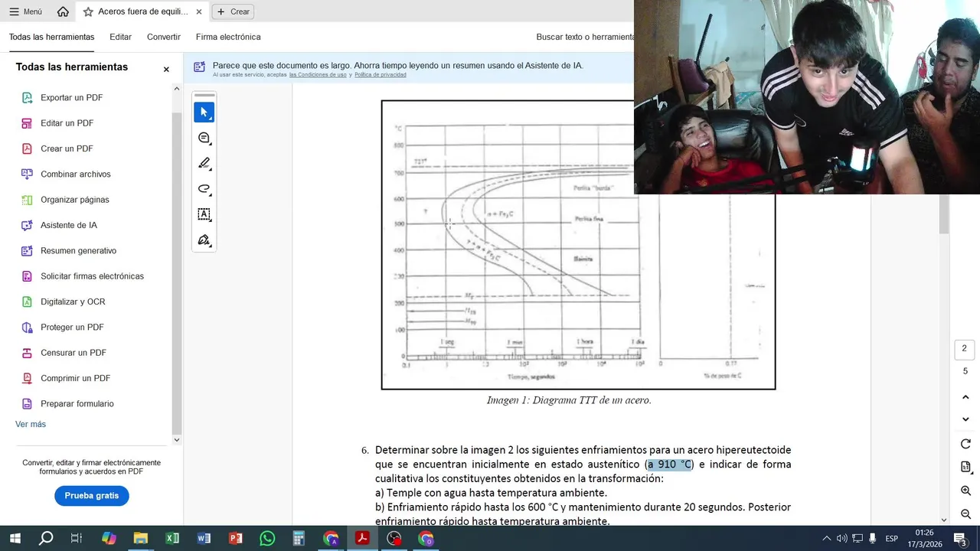This screenshot has width=980, height=551.
Task: Open Política de privacidad link
Action: pos(381,75)
